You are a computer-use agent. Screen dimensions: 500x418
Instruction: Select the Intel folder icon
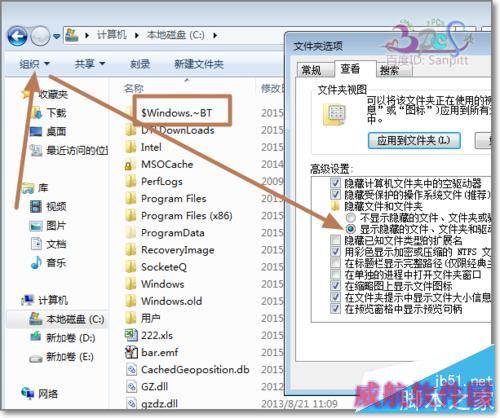[131, 147]
